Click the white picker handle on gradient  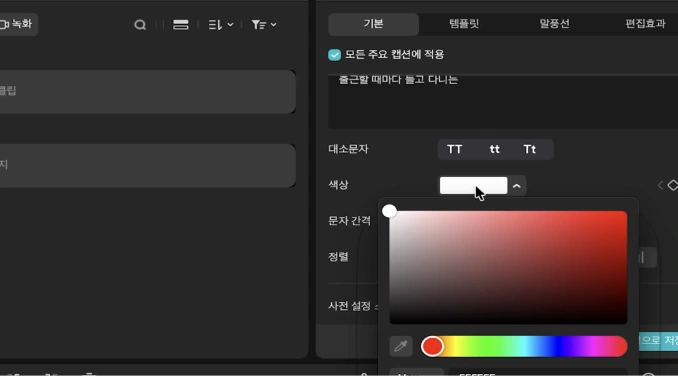[389, 211]
